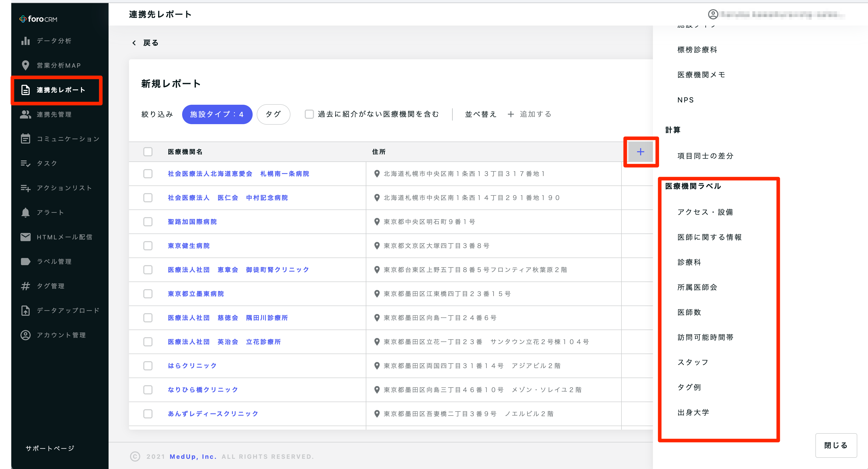Open the データ分析 bar chart icon
The image size is (868, 469).
tap(25, 41)
